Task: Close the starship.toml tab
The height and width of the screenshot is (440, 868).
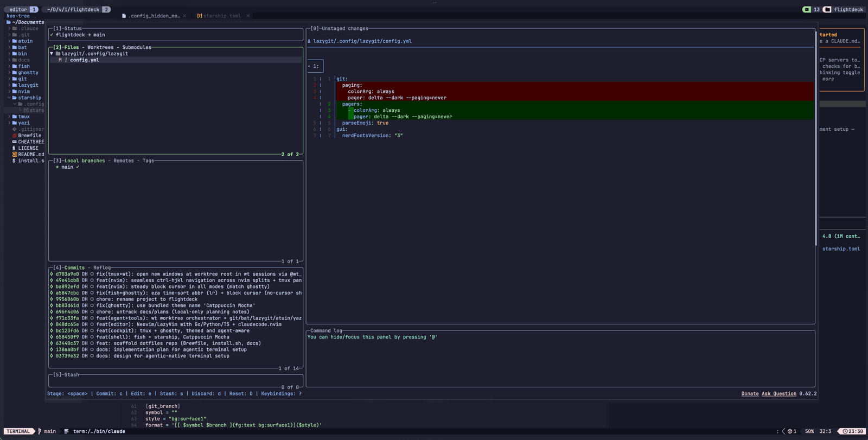Action: (248, 16)
